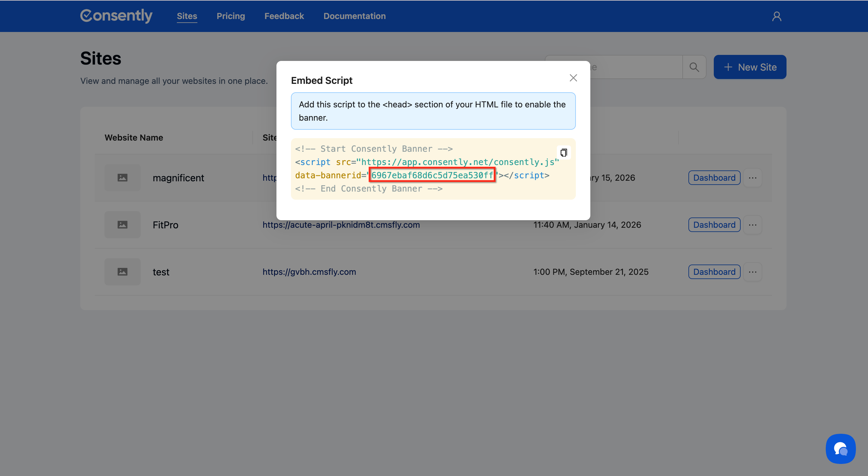Open the Feedback page
The height and width of the screenshot is (476, 868).
(x=284, y=16)
